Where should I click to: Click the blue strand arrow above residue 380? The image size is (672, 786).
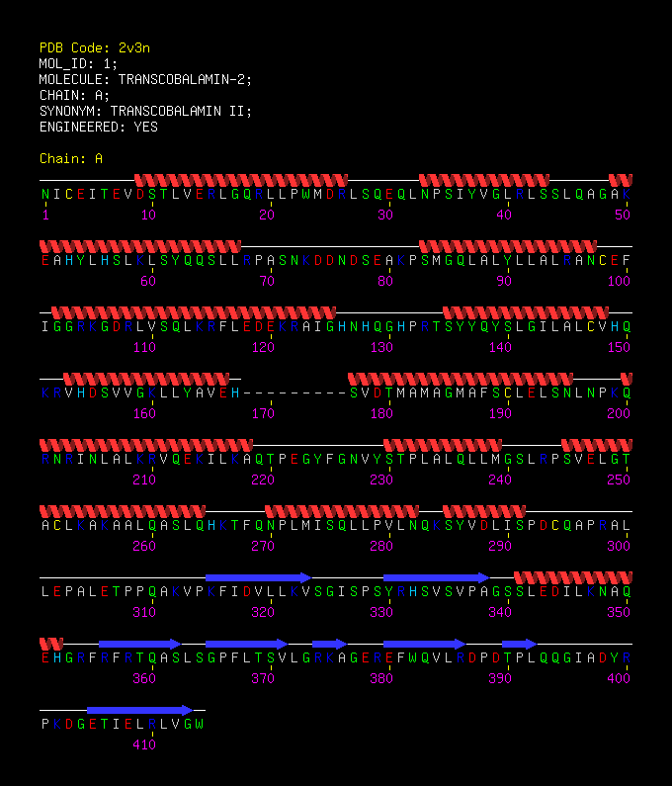pyautogui.click(x=425, y=644)
